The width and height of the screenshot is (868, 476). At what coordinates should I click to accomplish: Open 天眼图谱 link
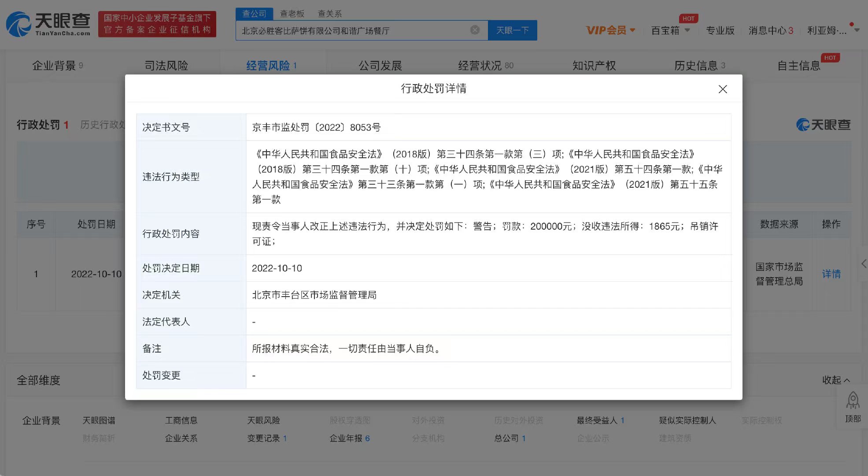point(99,420)
